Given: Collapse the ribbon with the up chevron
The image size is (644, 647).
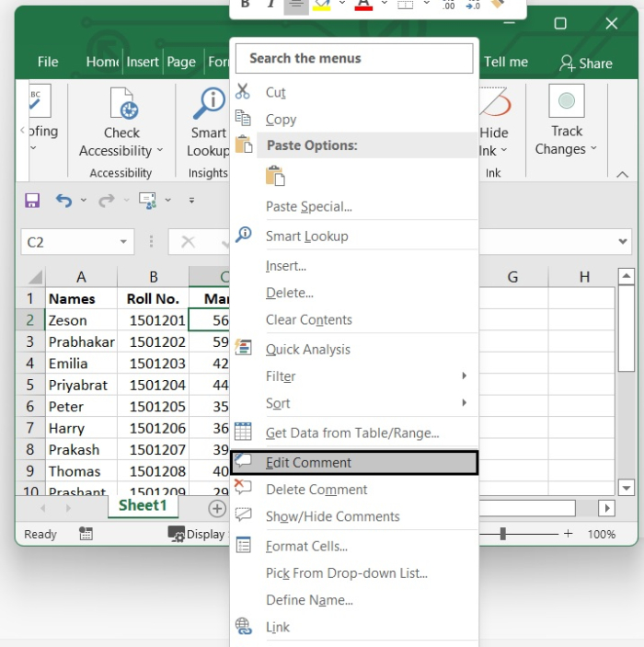Looking at the screenshot, I should [x=623, y=175].
